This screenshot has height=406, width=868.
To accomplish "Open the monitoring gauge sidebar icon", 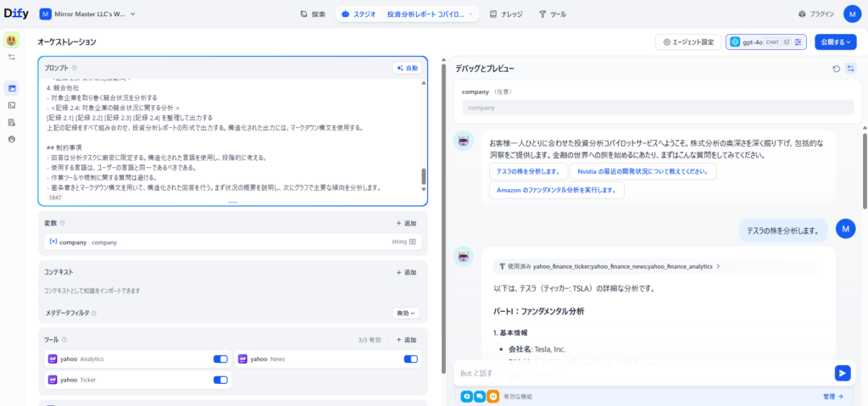I will [x=12, y=139].
